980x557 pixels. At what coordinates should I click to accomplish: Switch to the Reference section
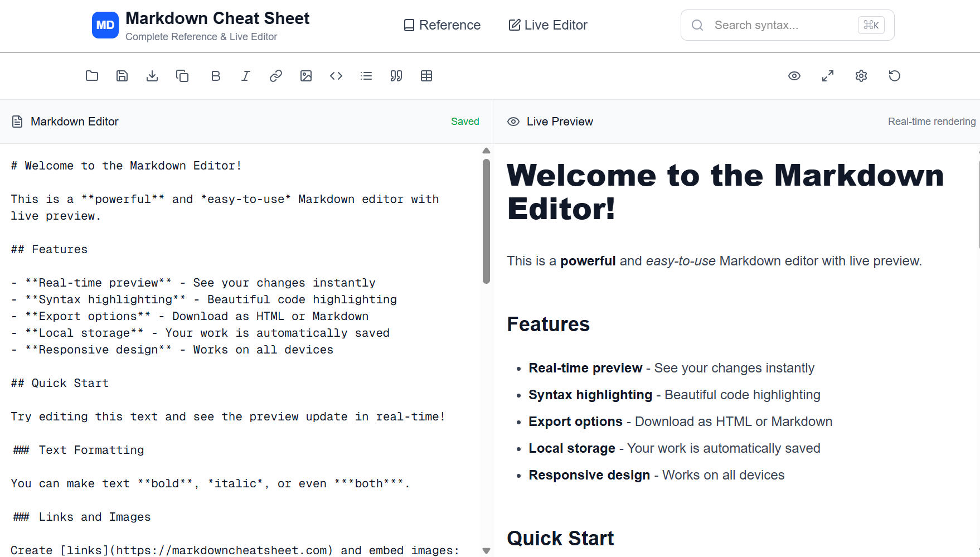(x=442, y=25)
